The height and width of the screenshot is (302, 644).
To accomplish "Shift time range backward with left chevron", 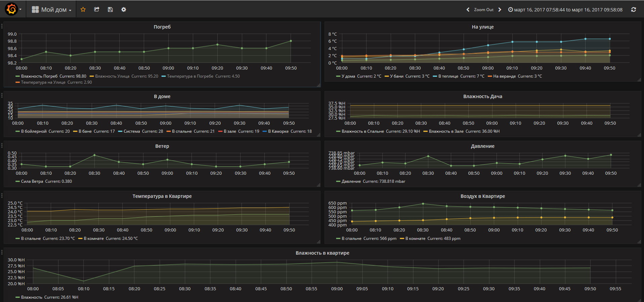I will coord(468,10).
